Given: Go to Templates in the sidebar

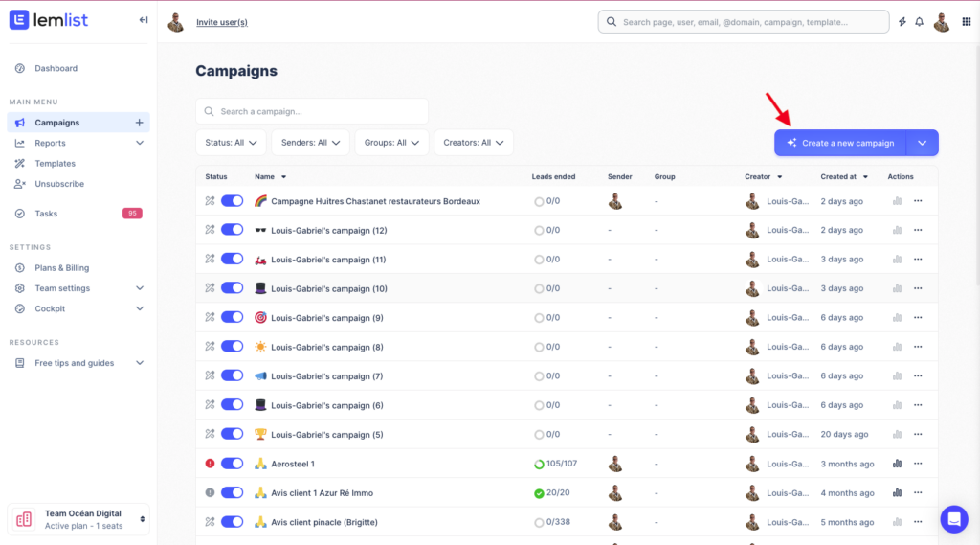Looking at the screenshot, I should [x=55, y=164].
